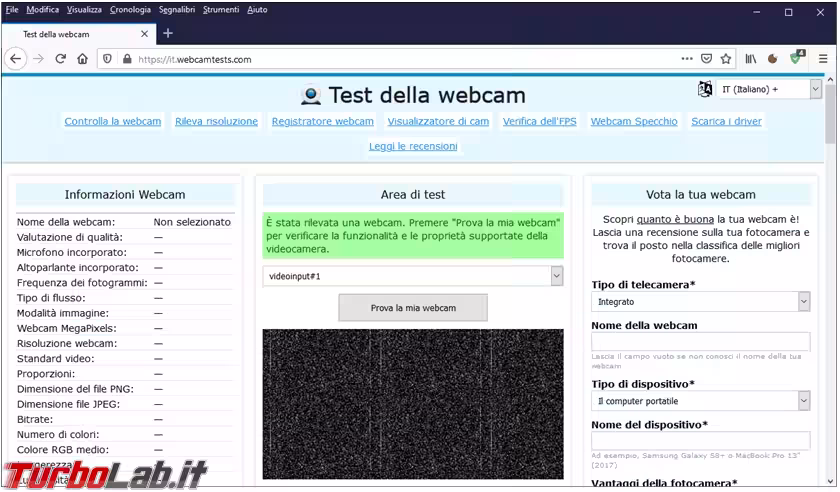This screenshot has width=840, height=492.
Task: Follow the Controlla la webcam link
Action: (x=112, y=122)
